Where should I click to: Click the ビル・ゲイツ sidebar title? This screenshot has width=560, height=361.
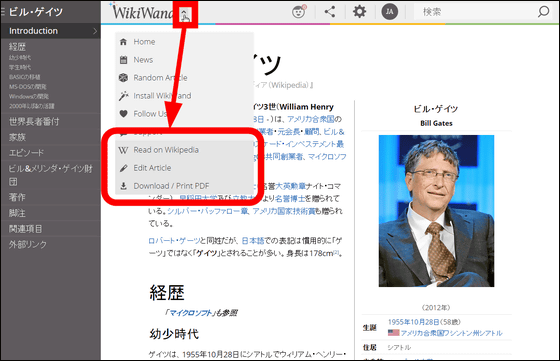(36, 12)
